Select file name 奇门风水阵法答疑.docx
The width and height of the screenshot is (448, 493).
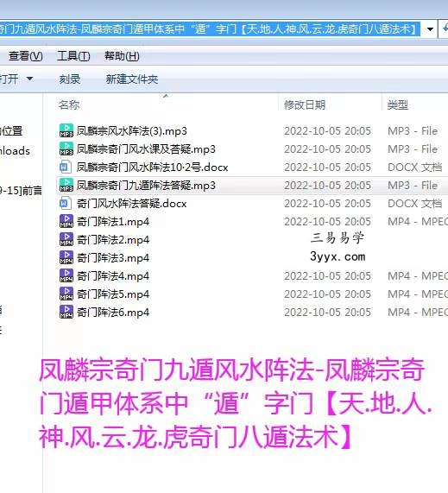coord(132,204)
